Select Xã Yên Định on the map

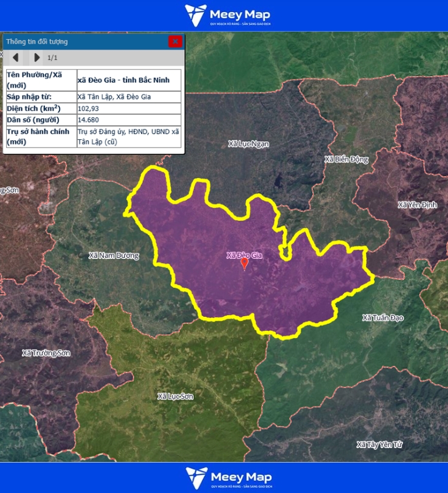[x=417, y=205]
